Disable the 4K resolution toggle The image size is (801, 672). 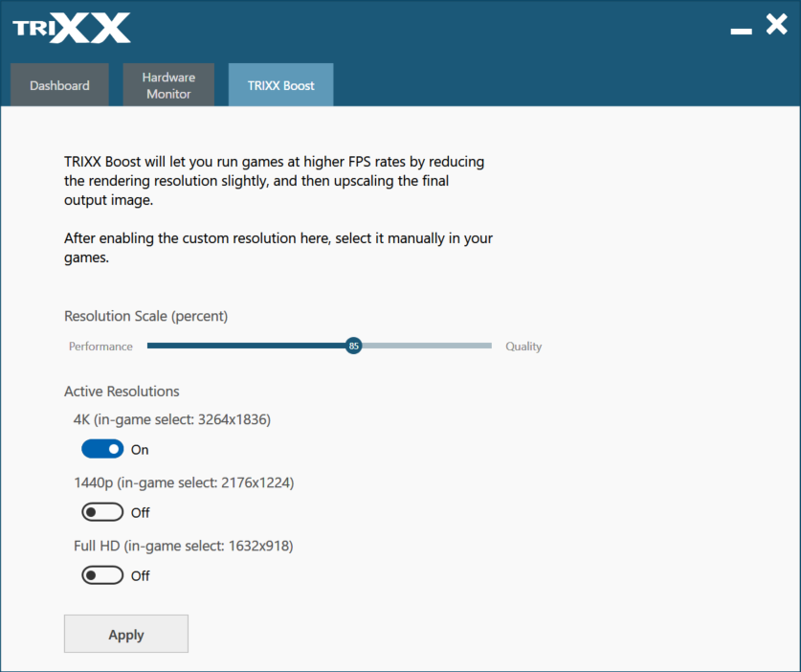pos(102,449)
